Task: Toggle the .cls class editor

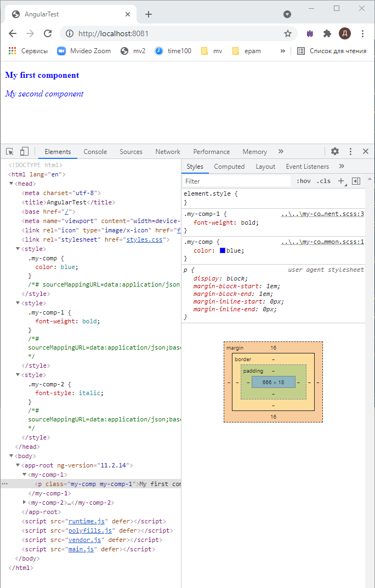Action: click(x=323, y=181)
